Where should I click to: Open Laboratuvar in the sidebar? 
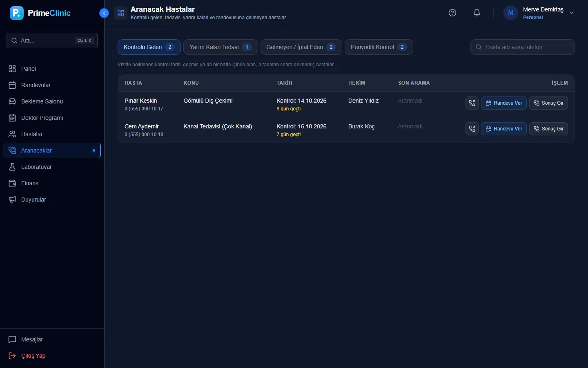click(x=52, y=167)
